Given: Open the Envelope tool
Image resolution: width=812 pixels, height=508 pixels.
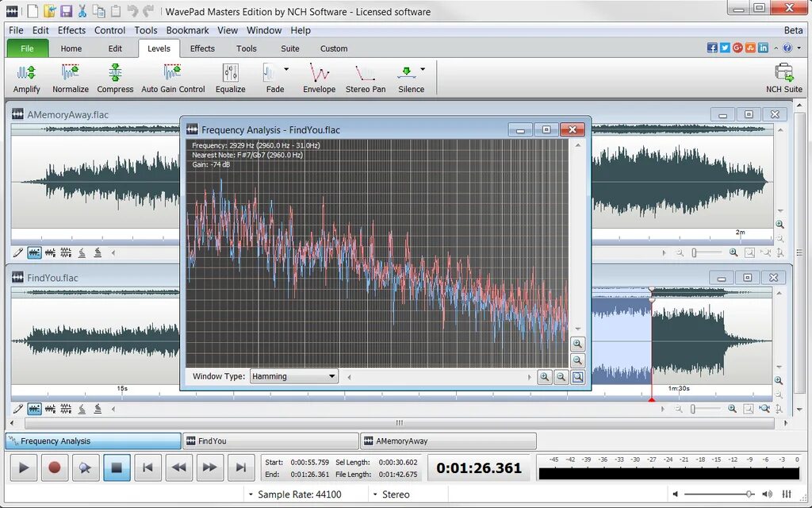Looking at the screenshot, I should [x=319, y=79].
